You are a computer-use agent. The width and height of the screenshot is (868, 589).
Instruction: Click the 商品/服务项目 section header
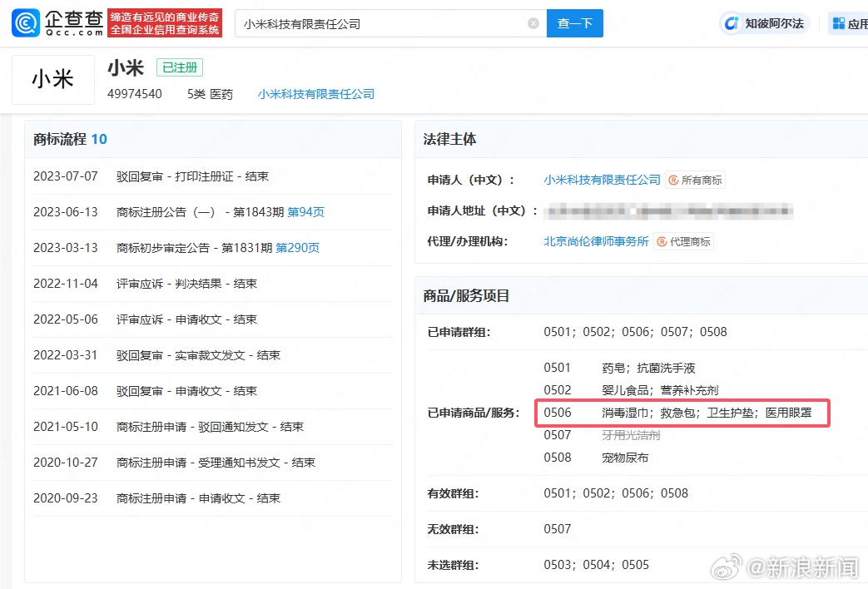click(466, 295)
